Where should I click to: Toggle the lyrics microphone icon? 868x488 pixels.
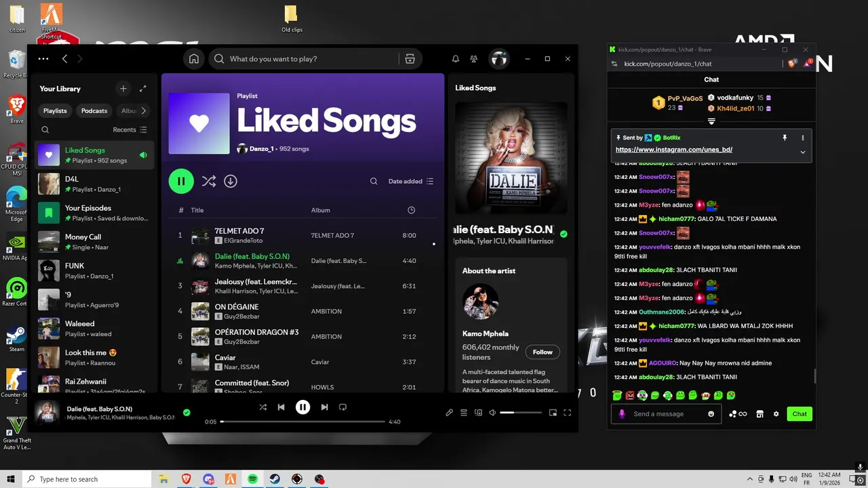(449, 412)
